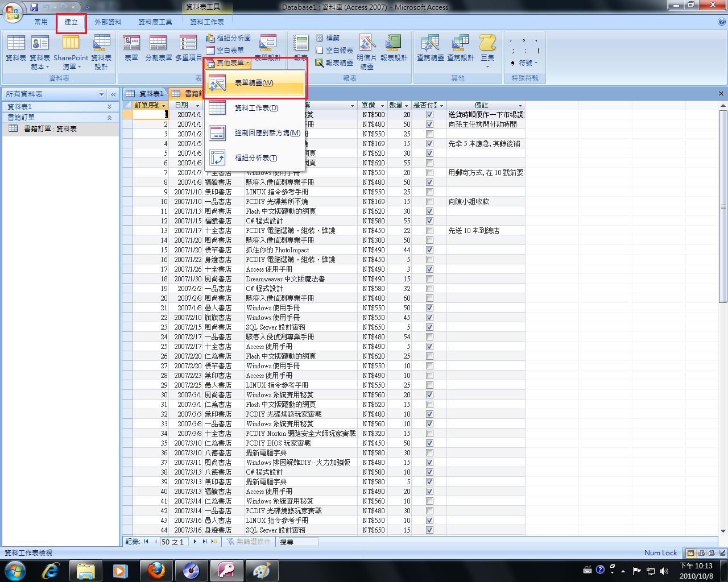728x582 pixels.
Task: Uncheck 是否付款 for order 8
Action: point(429,182)
